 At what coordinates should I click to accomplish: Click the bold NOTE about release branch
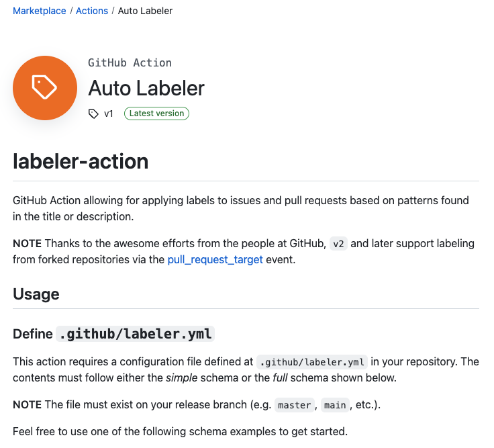[x=27, y=404]
